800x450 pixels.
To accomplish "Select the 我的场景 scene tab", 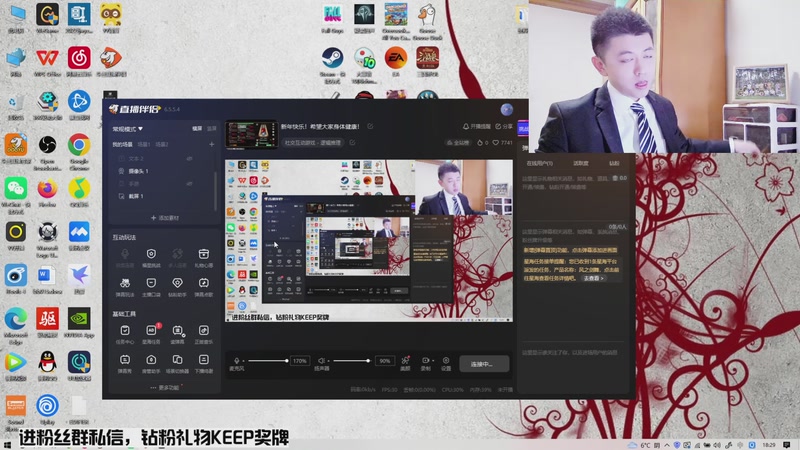I will [122, 144].
